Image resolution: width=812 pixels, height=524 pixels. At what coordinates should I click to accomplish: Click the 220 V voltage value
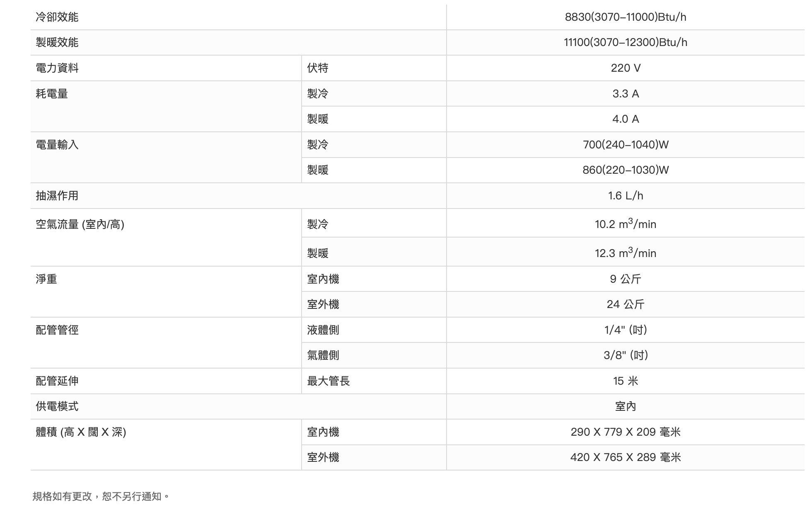click(x=625, y=68)
